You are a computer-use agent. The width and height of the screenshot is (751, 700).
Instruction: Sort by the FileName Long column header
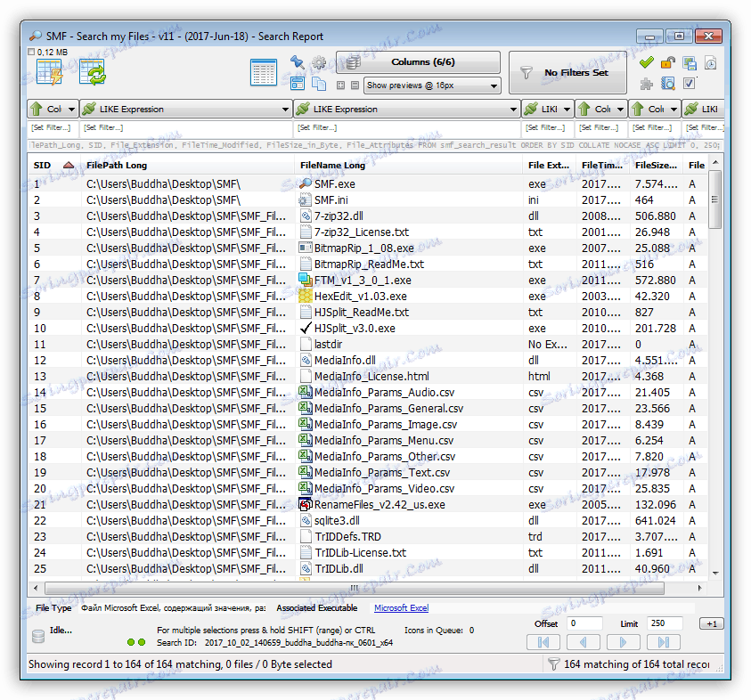[x=408, y=165]
